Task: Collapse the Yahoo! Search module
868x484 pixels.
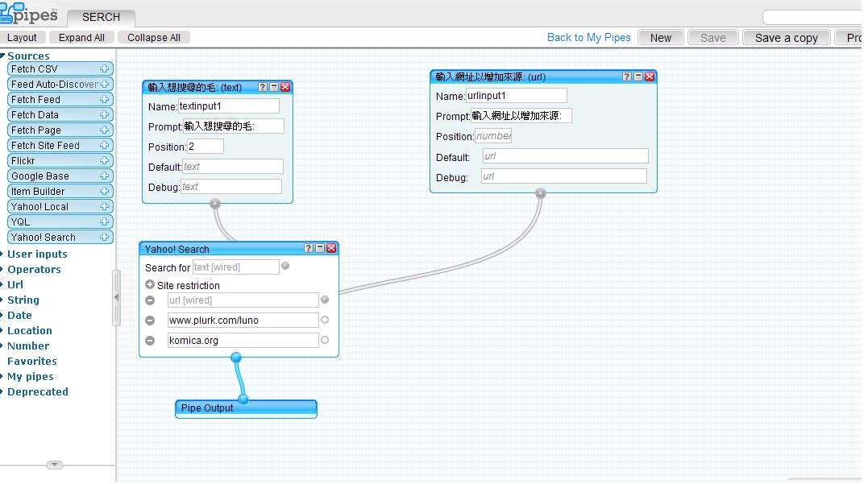Action: (x=320, y=248)
